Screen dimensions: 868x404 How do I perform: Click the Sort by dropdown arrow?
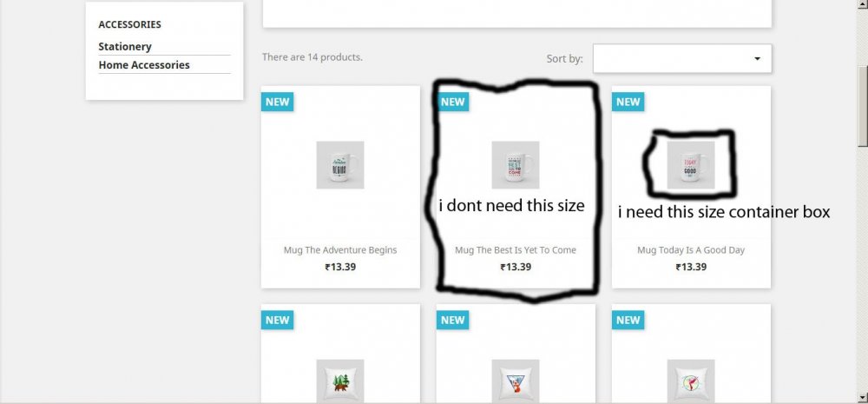757,59
